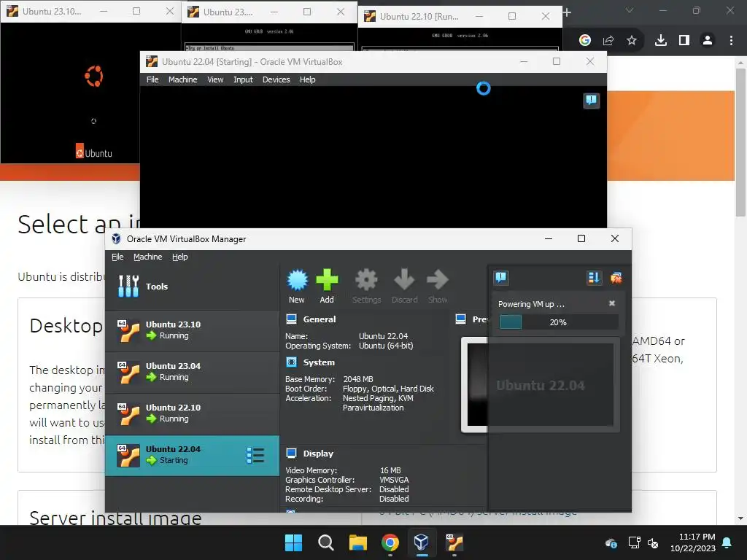Click the Google icon in Chrome address bar
Viewport: 747px width, 560px height.
pos(585,41)
